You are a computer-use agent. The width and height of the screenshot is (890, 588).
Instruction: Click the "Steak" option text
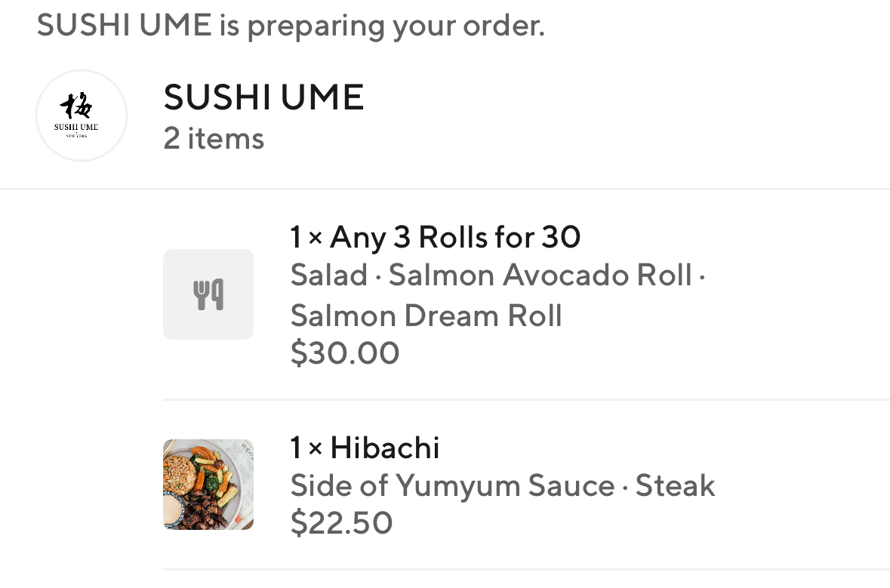click(x=675, y=485)
